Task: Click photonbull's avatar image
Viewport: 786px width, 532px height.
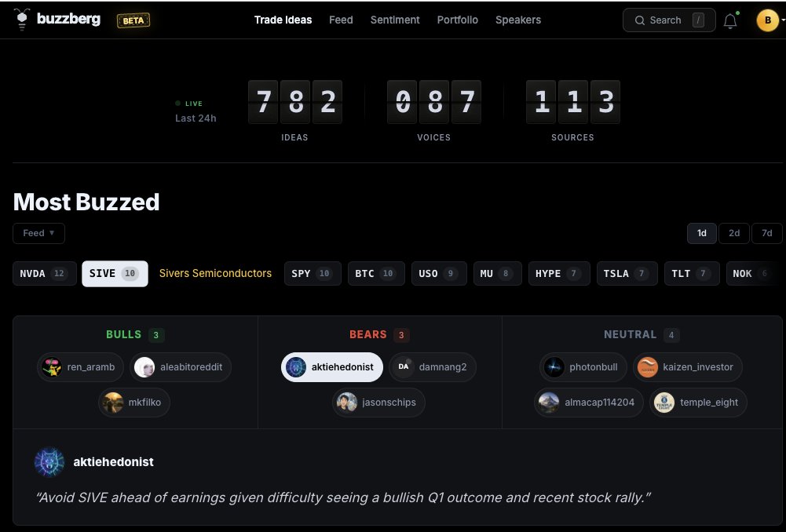Action: pos(554,367)
